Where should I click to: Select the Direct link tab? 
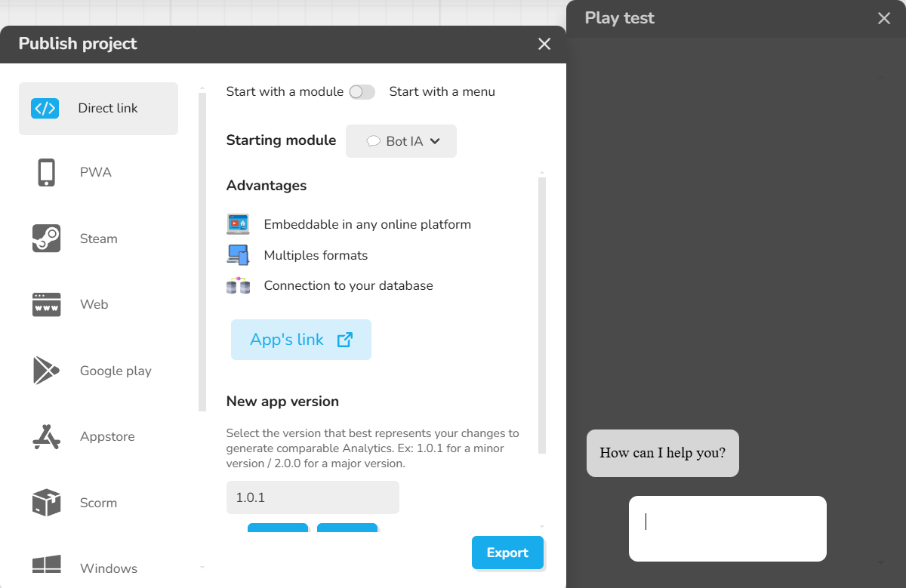(x=98, y=109)
